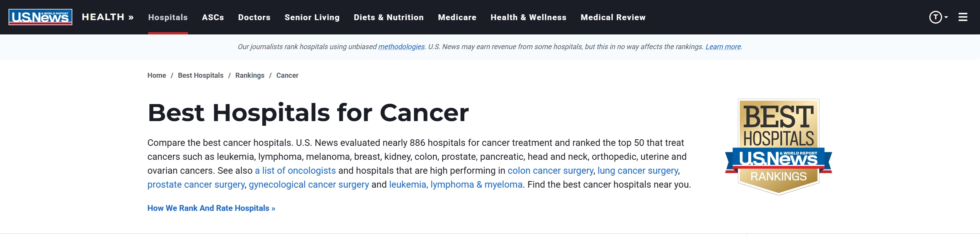Open the Hospitals nav tab
Viewport: 980px width, 236px height.
[168, 17]
